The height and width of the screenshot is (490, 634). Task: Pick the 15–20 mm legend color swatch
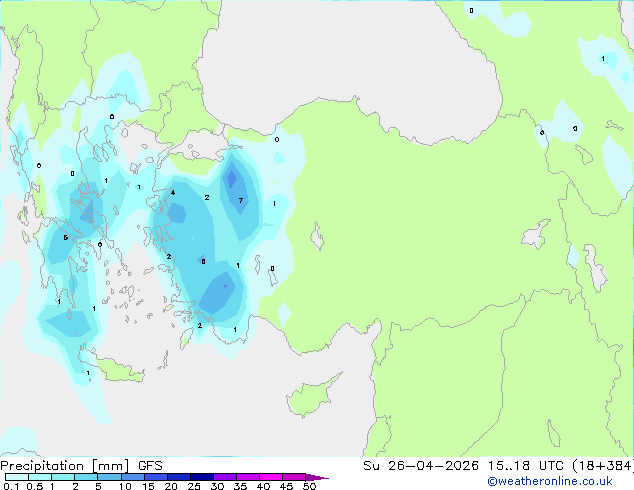(156, 477)
